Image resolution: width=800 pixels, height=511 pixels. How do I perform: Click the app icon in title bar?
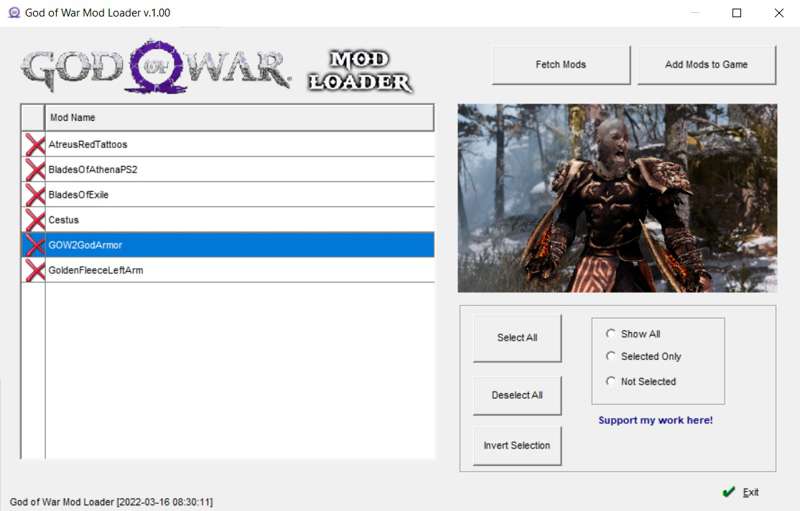coord(14,13)
